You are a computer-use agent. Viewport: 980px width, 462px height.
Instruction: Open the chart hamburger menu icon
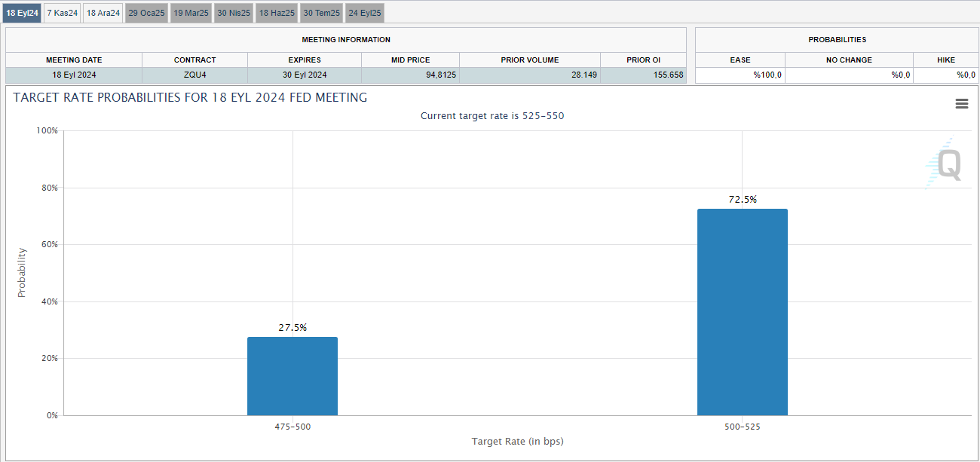click(961, 104)
